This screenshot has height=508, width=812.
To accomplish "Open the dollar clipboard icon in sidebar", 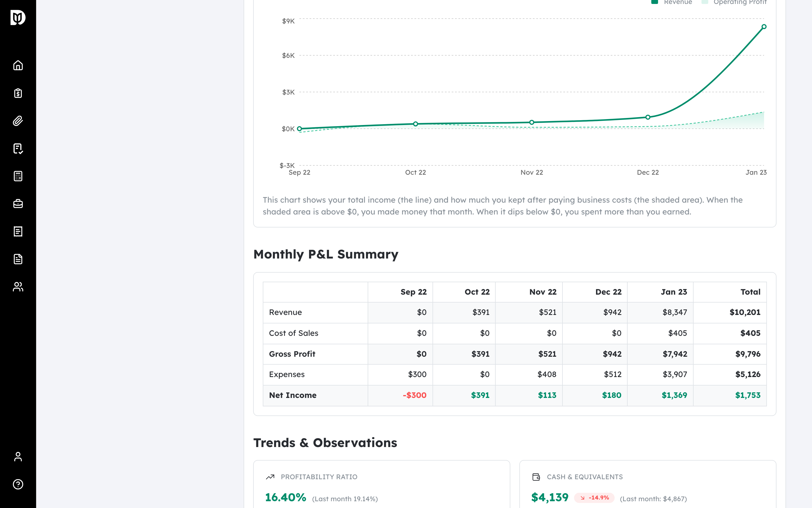I will click(18, 93).
